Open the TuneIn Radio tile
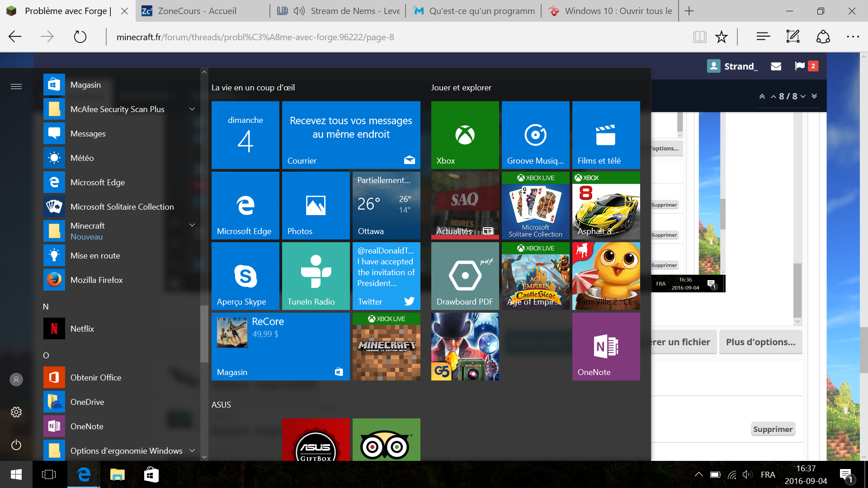 (x=316, y=276)
